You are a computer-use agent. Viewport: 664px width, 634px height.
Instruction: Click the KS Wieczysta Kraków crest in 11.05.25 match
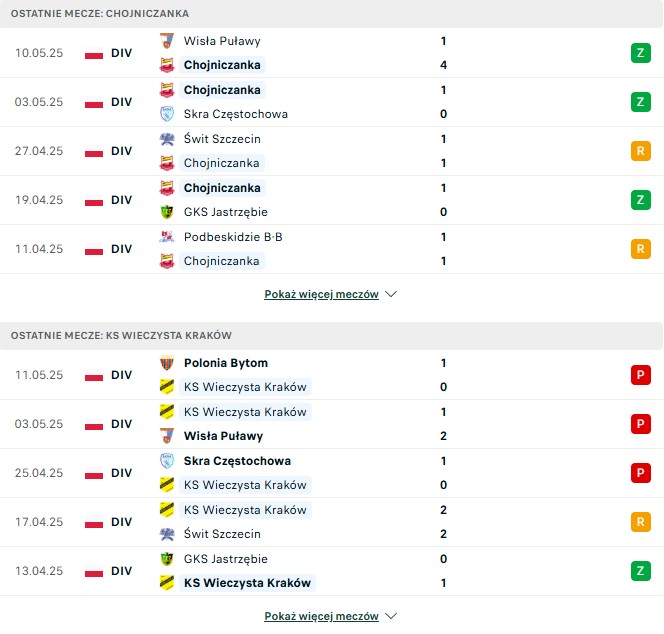coord(167,387)
